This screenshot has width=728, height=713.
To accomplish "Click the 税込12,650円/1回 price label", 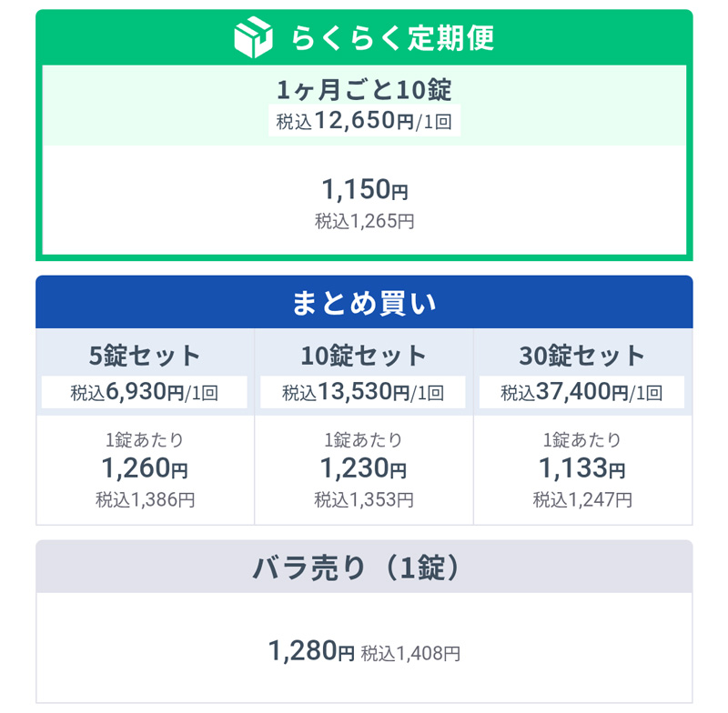I will [364, 121].
